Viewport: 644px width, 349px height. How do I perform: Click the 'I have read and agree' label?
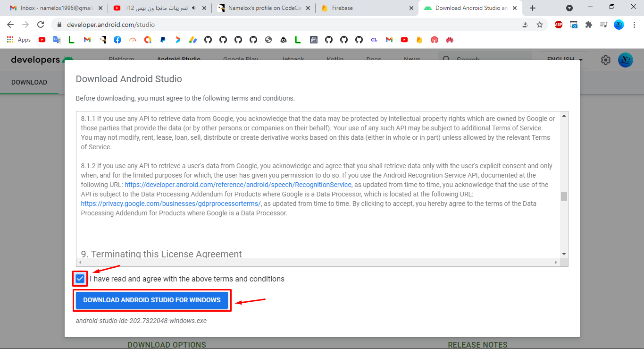tap(187, 279)
